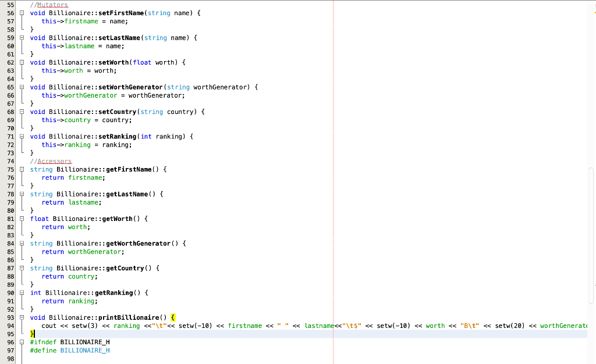
Task: Collapse the getWorth function fold marker
Action: click(21, 219)
